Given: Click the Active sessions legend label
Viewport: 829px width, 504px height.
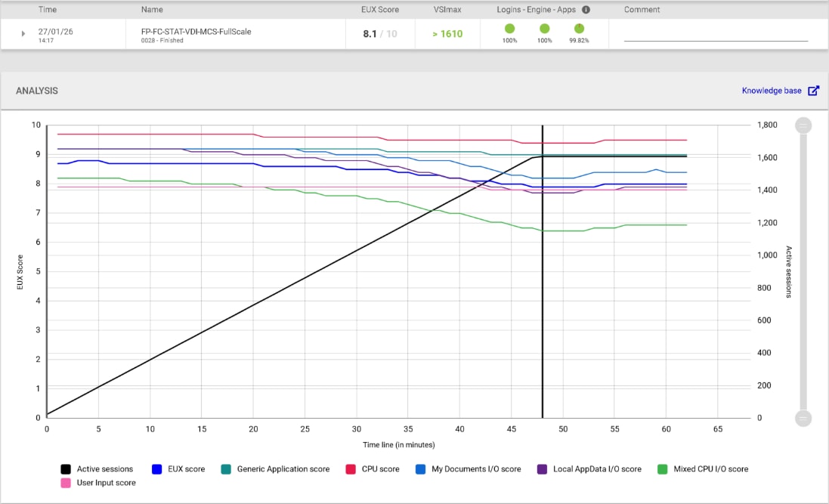Looking at the screenshot, I should coord(105,469).
